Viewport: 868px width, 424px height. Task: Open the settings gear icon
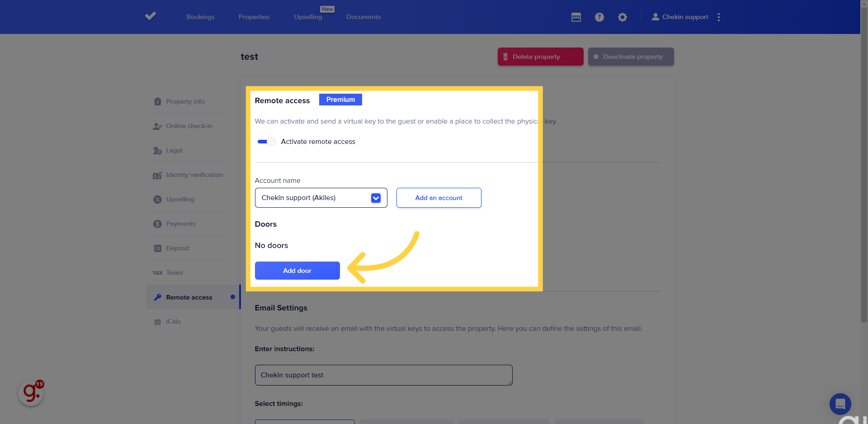(623, 17)
